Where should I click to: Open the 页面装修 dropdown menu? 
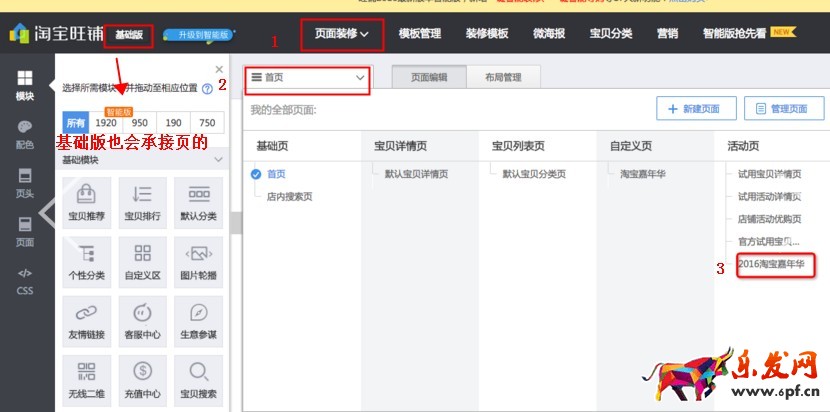[342, 34]
